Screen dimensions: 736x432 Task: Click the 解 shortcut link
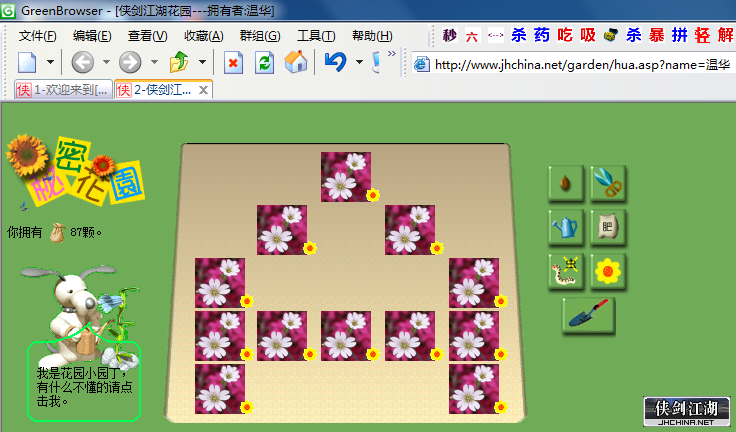pos(726,35)
